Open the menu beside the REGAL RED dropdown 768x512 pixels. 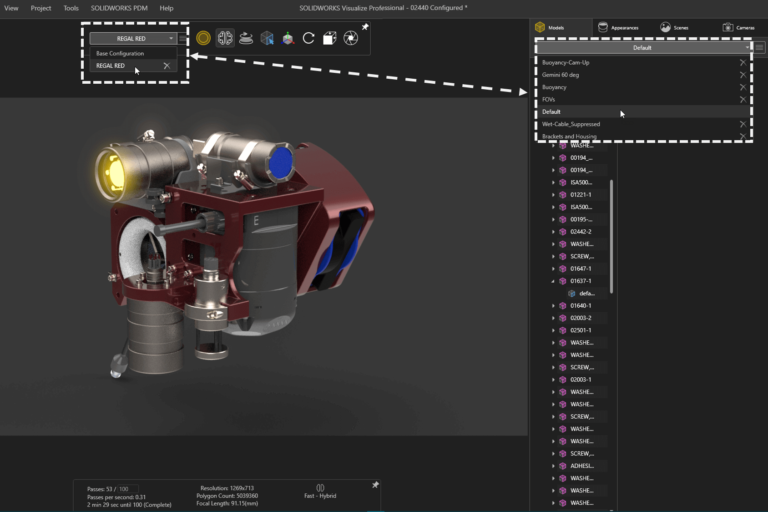(182, 38)
